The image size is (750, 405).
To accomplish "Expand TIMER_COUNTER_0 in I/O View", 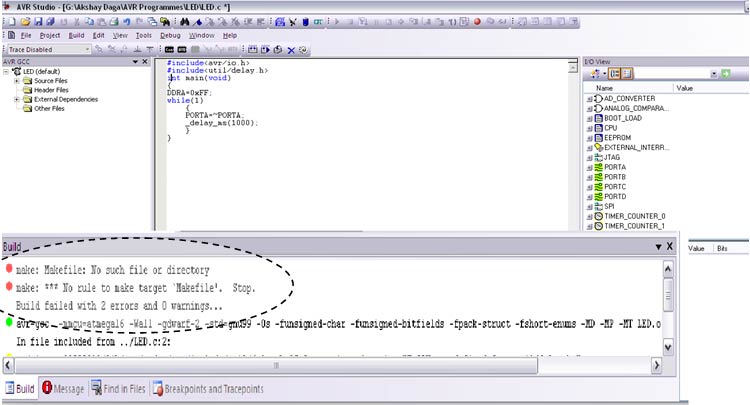I will click(x=589, y=217).
